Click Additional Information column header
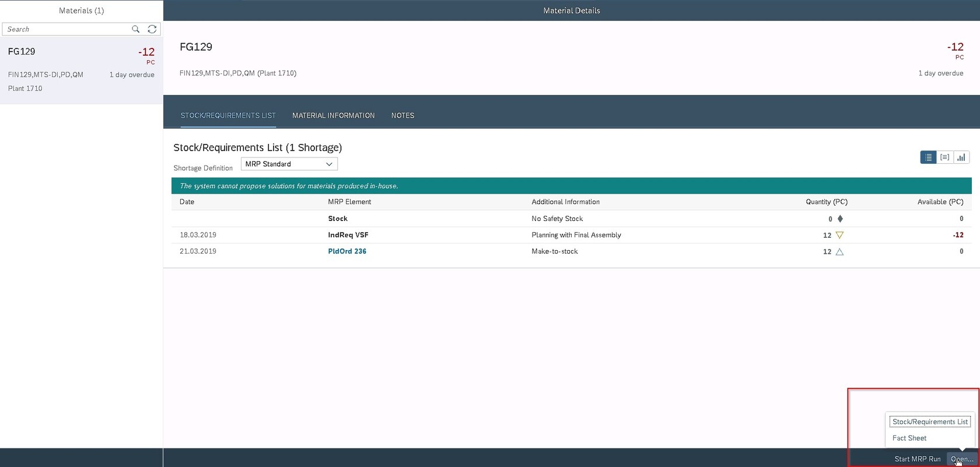This screenshot has height=467, width=980. (565, 202)
